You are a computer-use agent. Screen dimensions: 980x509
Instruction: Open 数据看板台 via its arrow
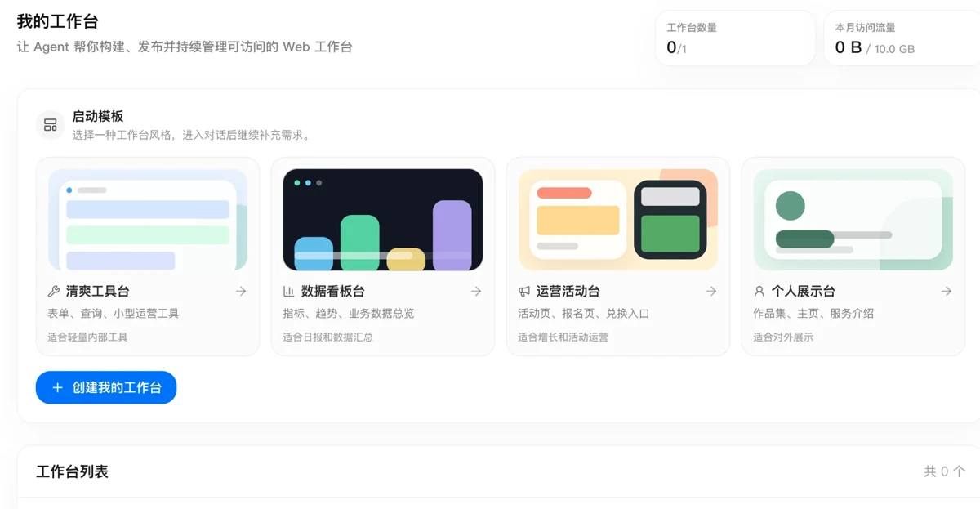click(476, 291)
